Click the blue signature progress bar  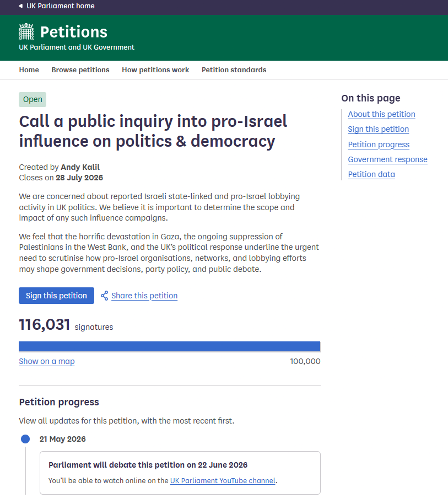click(x=169, y=346)
